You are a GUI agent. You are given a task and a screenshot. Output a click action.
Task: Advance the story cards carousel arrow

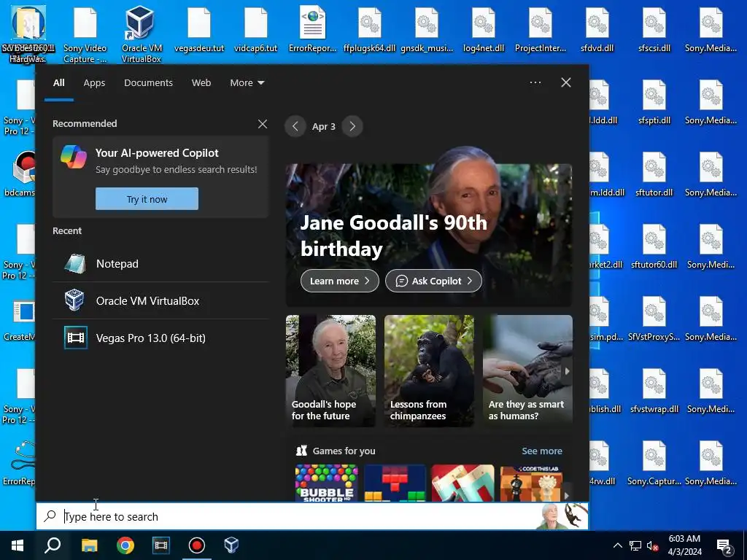tap(567, 371)
